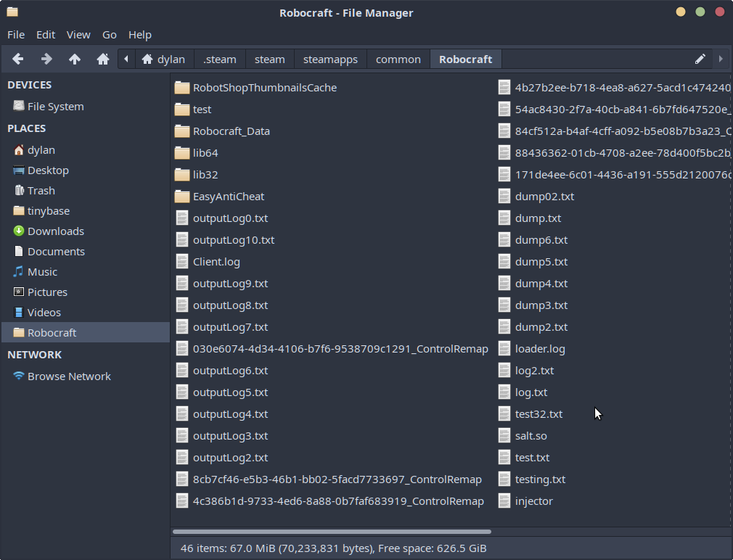Select outputLog0.txt file icon
The width and height of the screenshot is (733, 560).
[x=182, y=218]
